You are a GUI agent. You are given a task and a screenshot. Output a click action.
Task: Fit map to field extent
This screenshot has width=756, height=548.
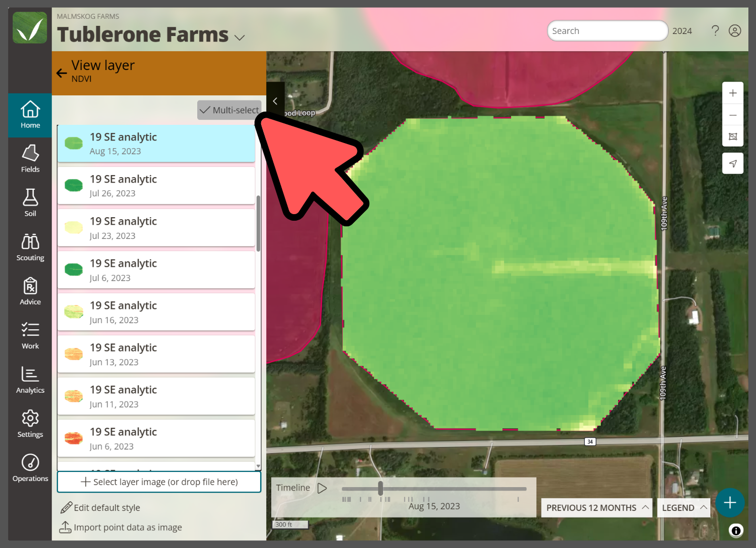tap(733, 136)
